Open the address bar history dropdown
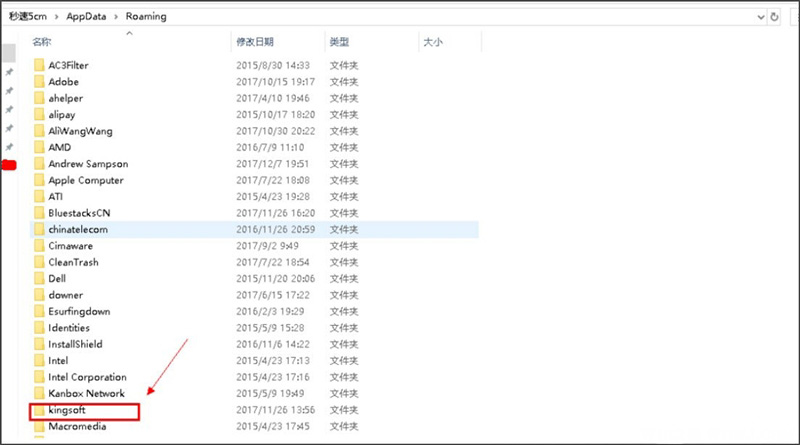This screenshot has height=445, width=800. pyautogui.click(x=761, y=17)
